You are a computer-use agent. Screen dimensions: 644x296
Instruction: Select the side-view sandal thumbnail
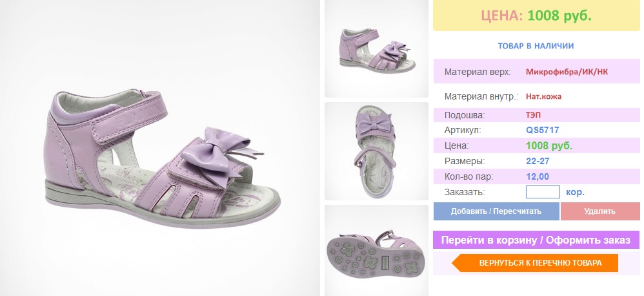[x=376, y=49]
